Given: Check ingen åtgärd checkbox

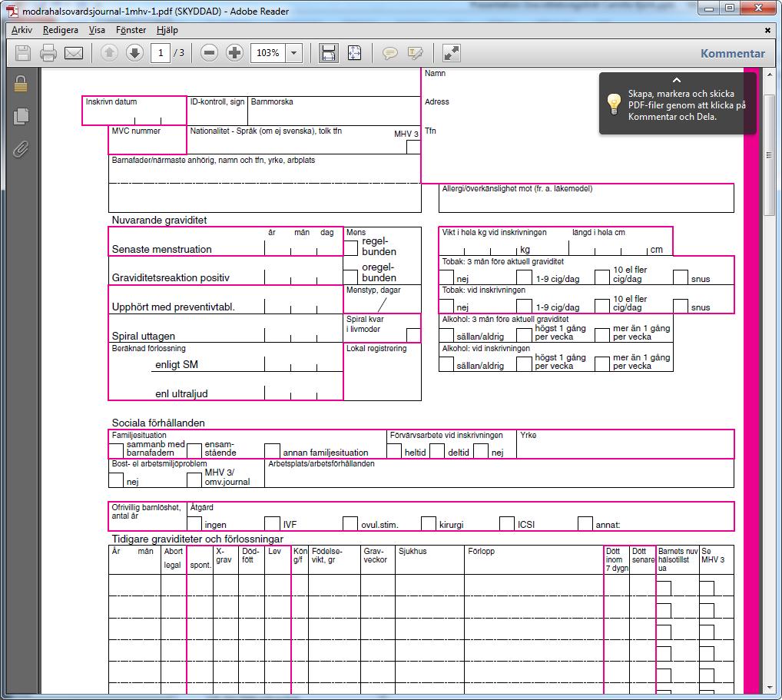Looking at the screenshot, I should (x=194, y=523).
